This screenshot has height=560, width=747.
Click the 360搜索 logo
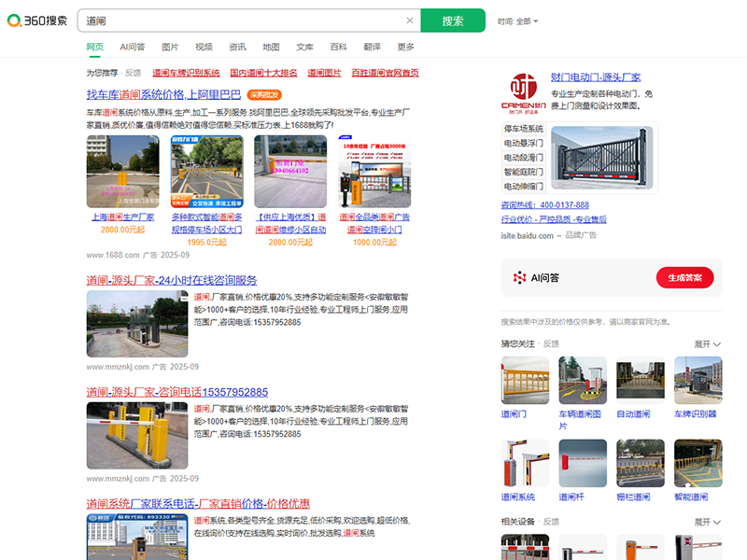[x=37, y=21]
